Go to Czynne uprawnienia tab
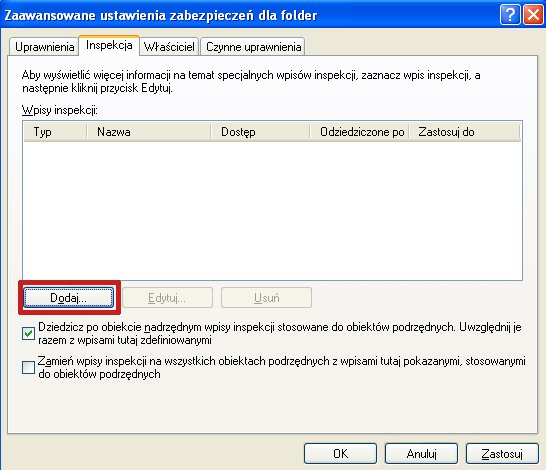The width and height of the screenshot is (546, 470). (x=253, y=47)
